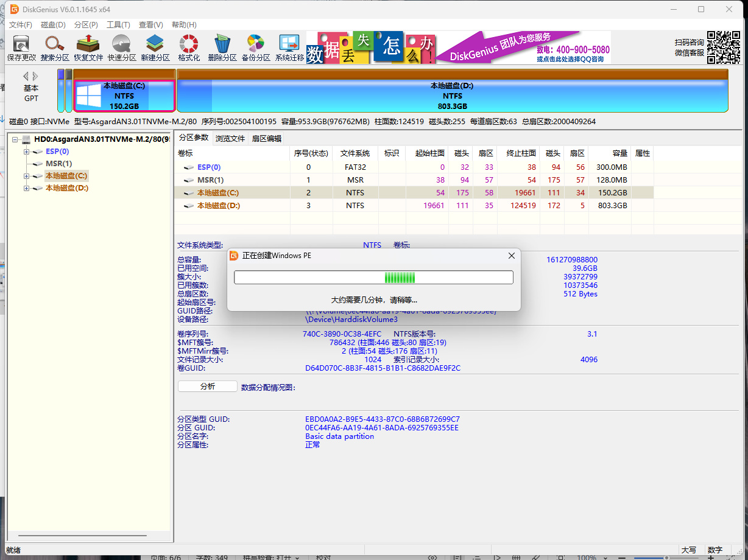
Task: Click the FAT32 file system cell
Action: point(355,167)
